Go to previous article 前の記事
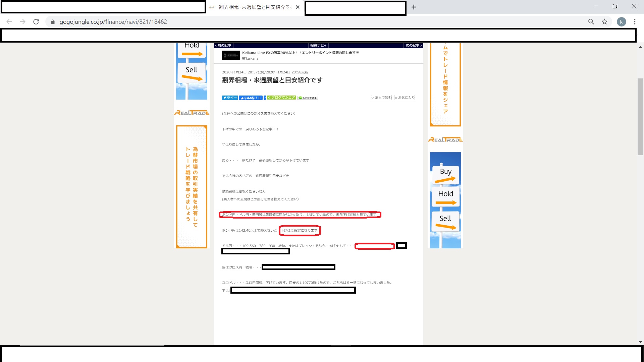The height and width of the screenshot is (362, 644). 223,46
